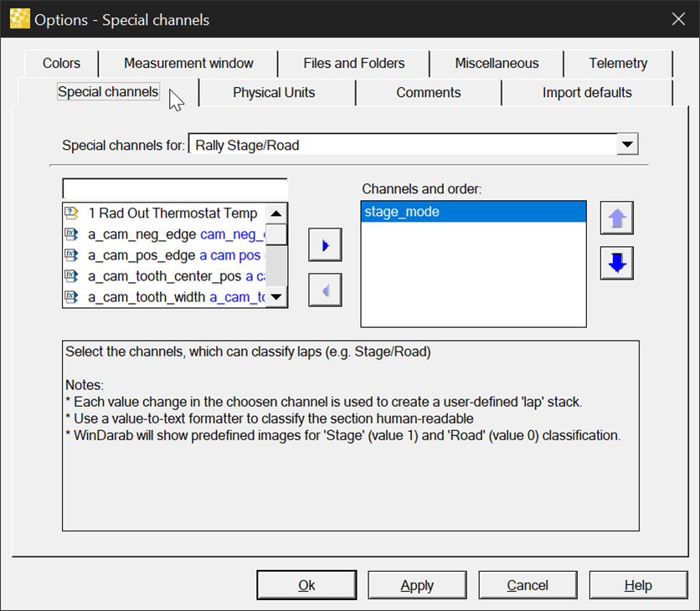This screenshot has width=700, height=611.
Task: Cancel the Options dialog
Action: [528, 585]
